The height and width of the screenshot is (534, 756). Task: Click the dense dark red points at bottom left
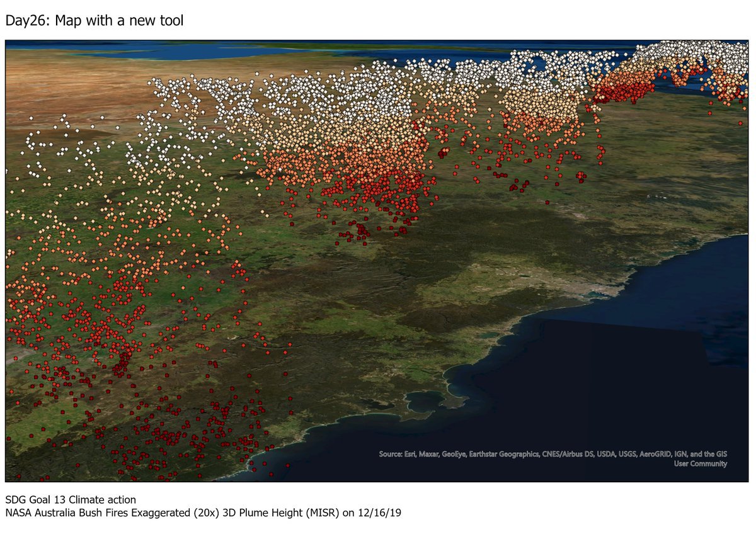click(176, 435)
